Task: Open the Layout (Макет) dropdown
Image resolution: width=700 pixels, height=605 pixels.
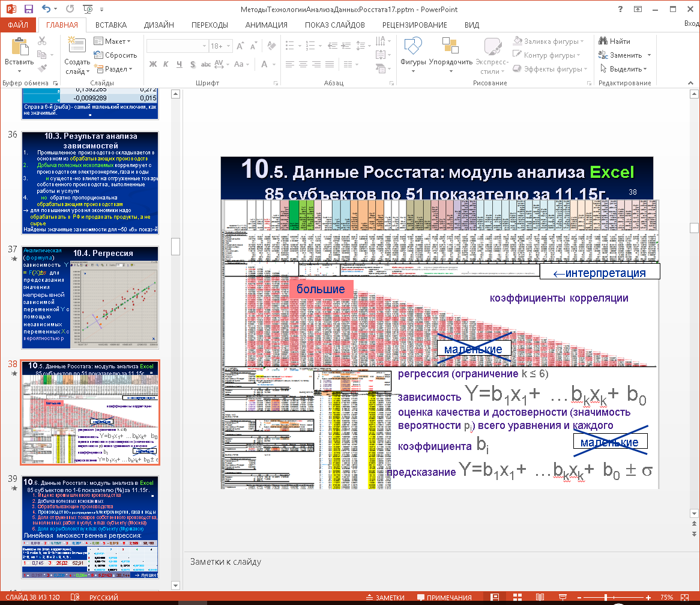Action: [x=112, y=41]
